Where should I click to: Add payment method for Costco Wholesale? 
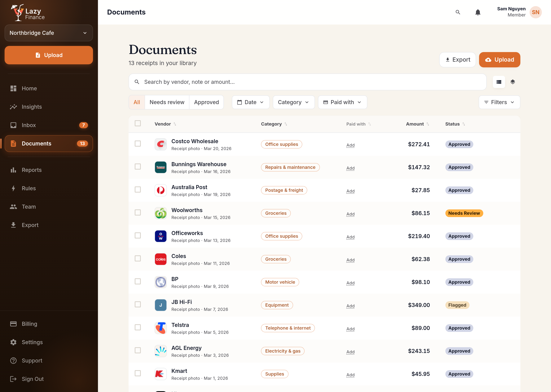350,145
